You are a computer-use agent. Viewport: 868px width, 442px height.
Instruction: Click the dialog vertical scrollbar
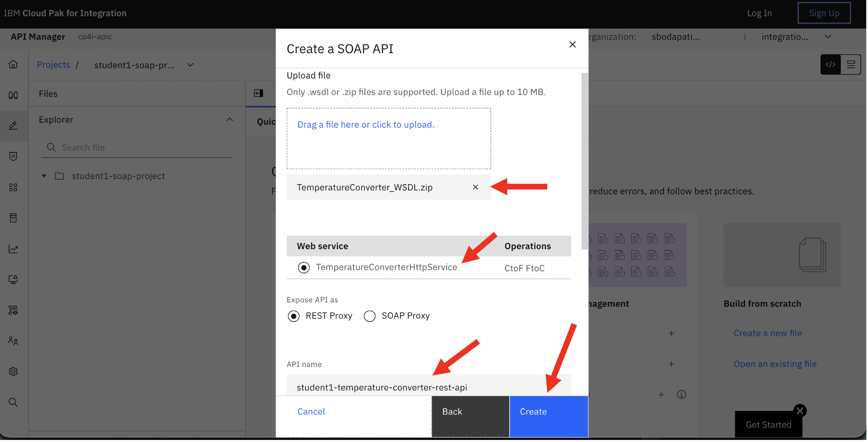tap(586, 162)
